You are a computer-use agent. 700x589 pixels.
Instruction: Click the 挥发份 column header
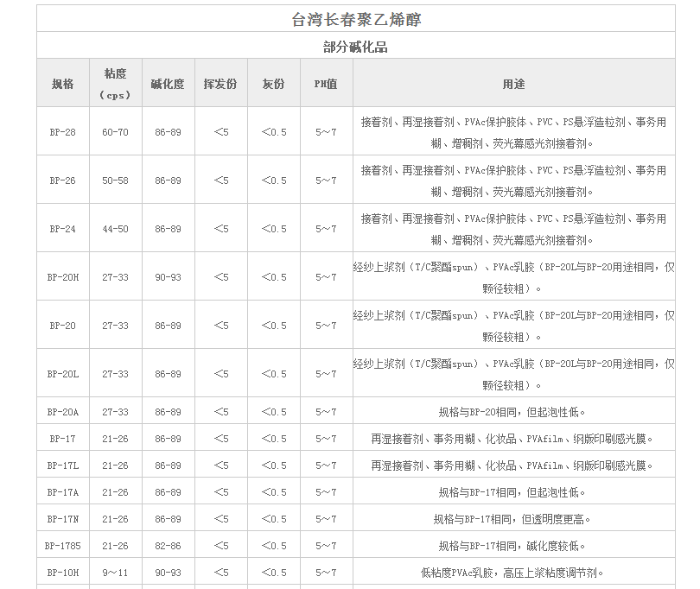(220, 84)
